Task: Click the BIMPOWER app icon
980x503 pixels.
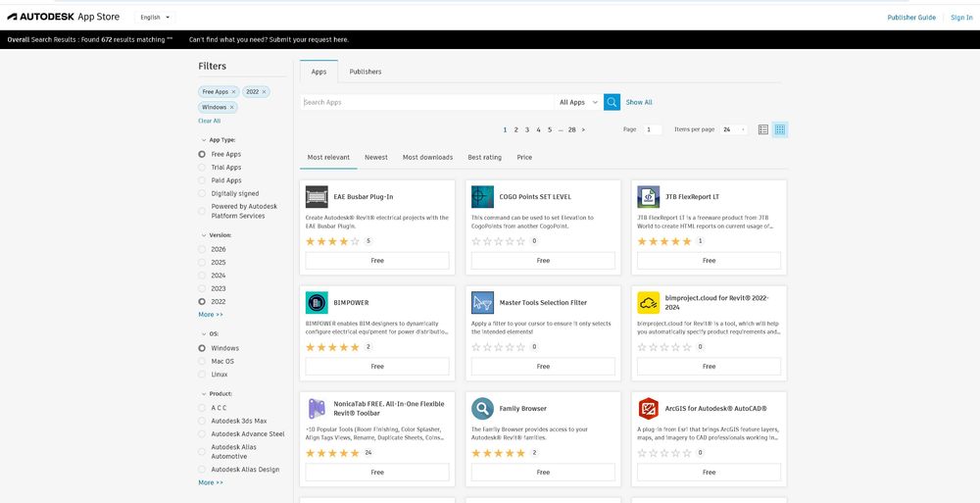Action: click(x=317, y=302)
